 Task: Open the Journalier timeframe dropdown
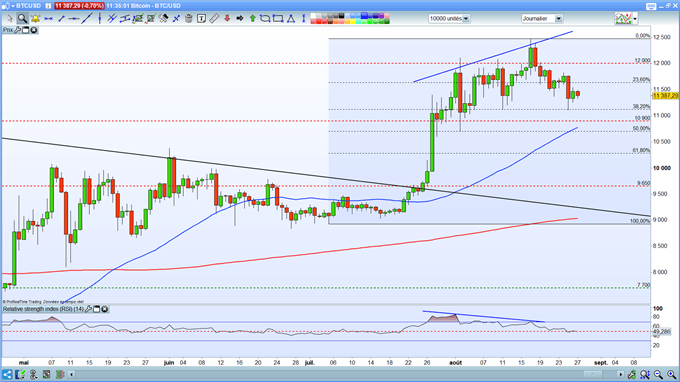(x=542, y=19)
